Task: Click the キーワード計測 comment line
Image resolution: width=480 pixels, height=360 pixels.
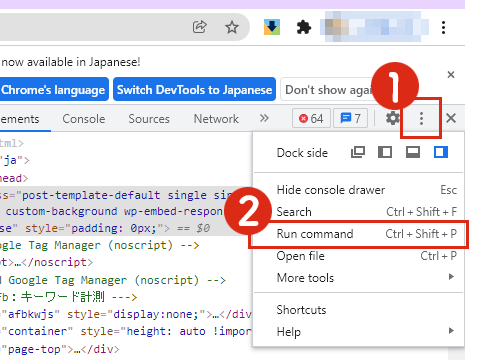Action: coord(68,297)
